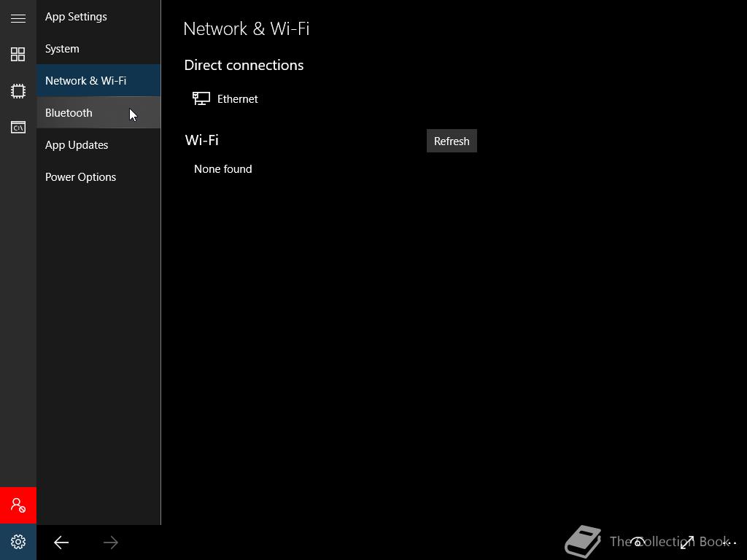The height and width of the screenshot is (560, 747).
Task: Go back with the left arrow
Action: coord(61,542)
